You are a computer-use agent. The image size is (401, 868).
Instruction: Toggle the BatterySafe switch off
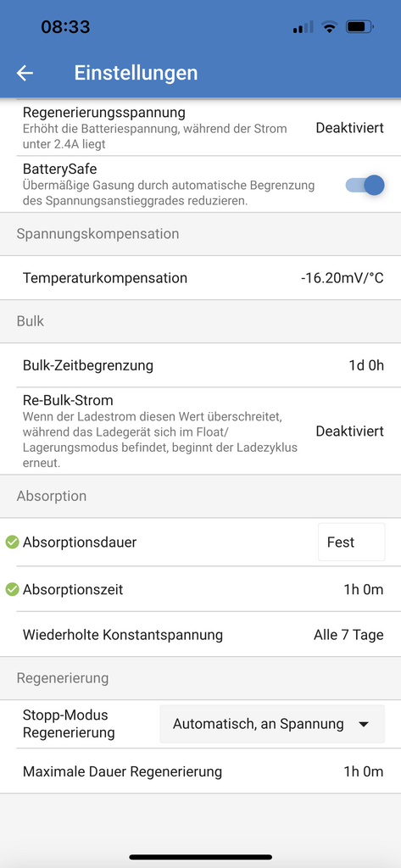pos(365,185)
